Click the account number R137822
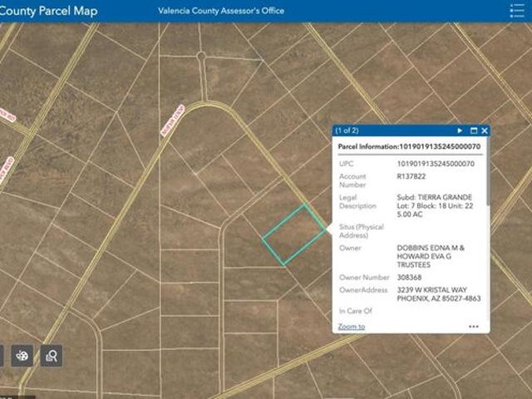 [411, 177]
